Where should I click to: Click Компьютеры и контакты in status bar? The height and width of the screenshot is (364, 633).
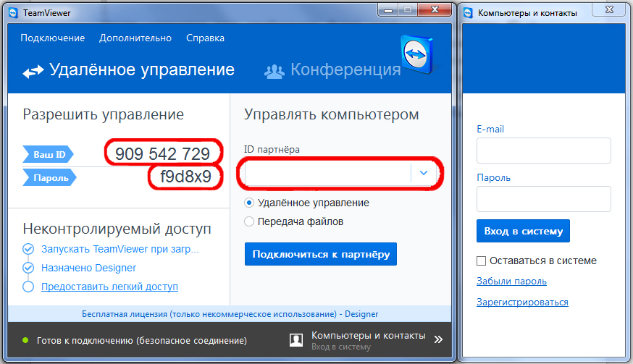368,335
